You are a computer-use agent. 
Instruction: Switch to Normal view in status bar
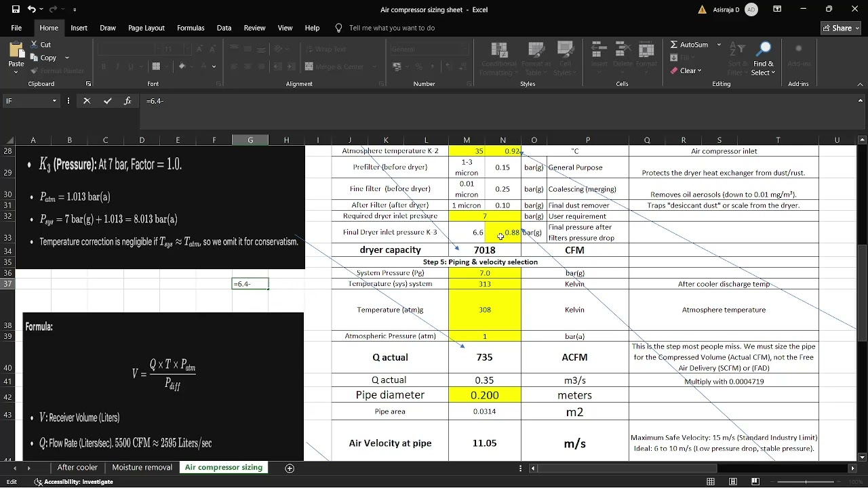pos(711,482)
